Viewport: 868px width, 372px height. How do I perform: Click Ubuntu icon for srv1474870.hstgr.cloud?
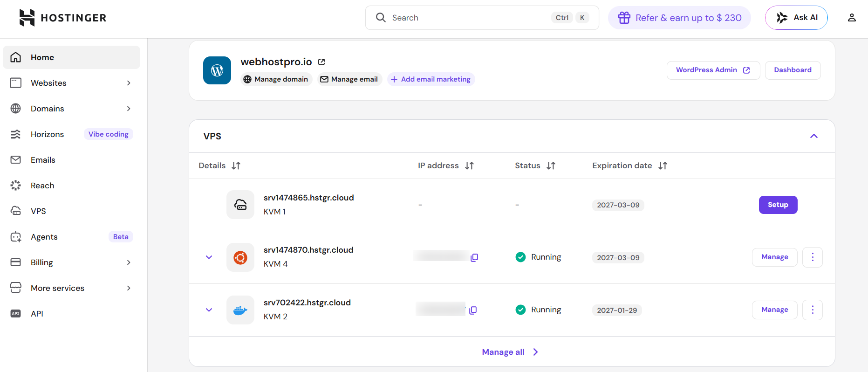click(240, 257)
